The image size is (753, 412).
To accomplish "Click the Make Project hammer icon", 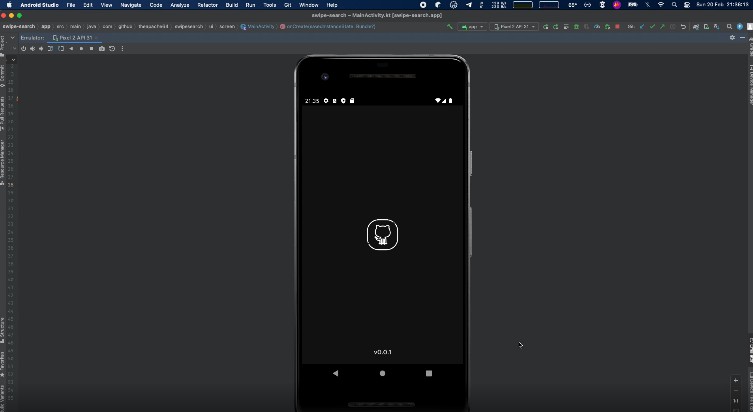I will [x=449, y=26].
